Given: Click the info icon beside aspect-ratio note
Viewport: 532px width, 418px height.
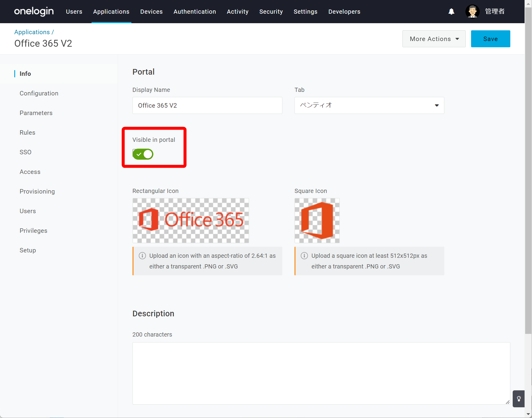Looking at the screenshot, I should (x=142, y=256).
